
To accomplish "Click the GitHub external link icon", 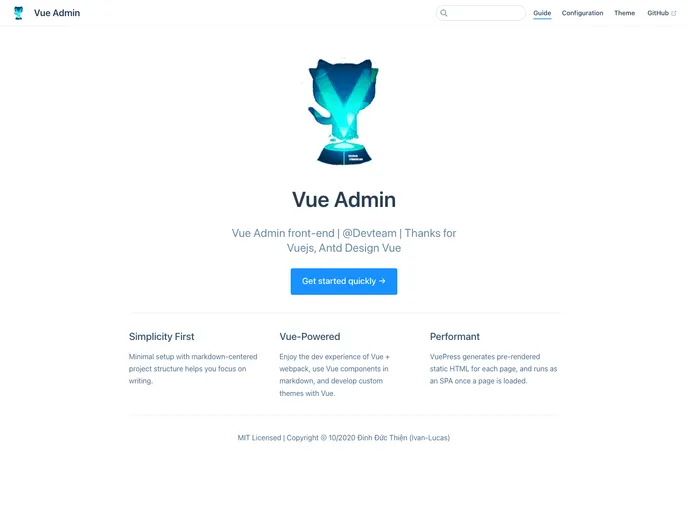I will coord(674,13).
